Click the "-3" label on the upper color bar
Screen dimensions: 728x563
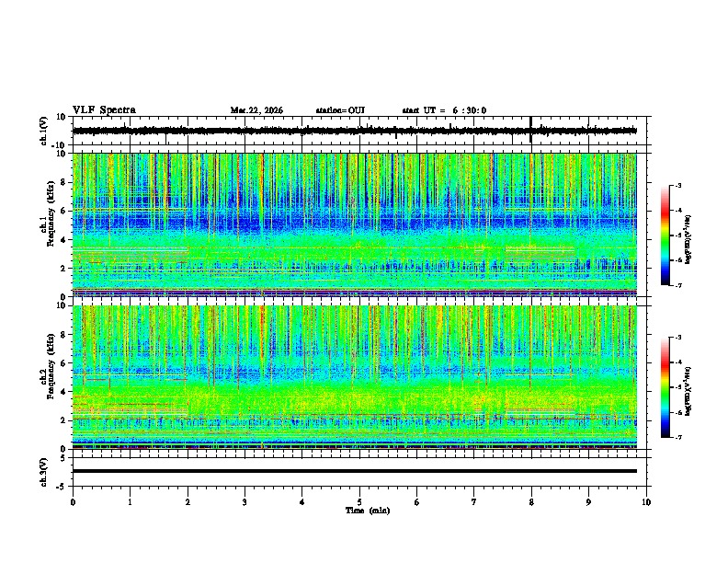pos(677,186)
